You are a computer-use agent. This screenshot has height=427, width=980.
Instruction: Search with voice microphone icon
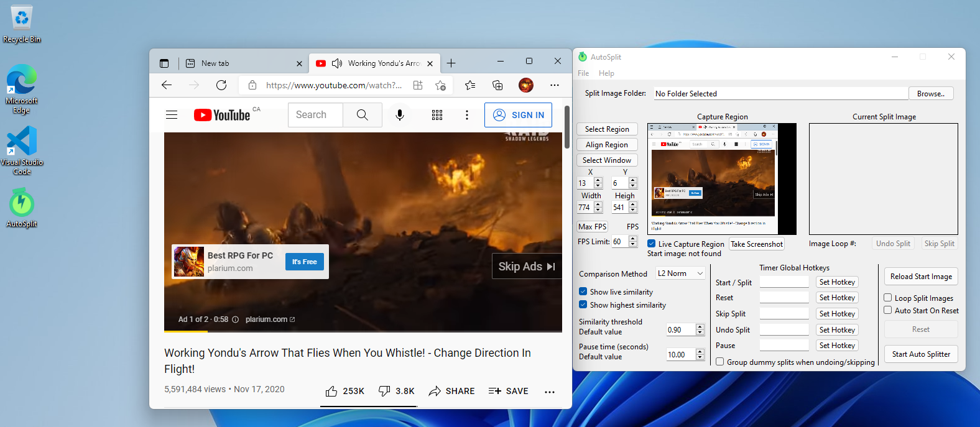(400, 115)
